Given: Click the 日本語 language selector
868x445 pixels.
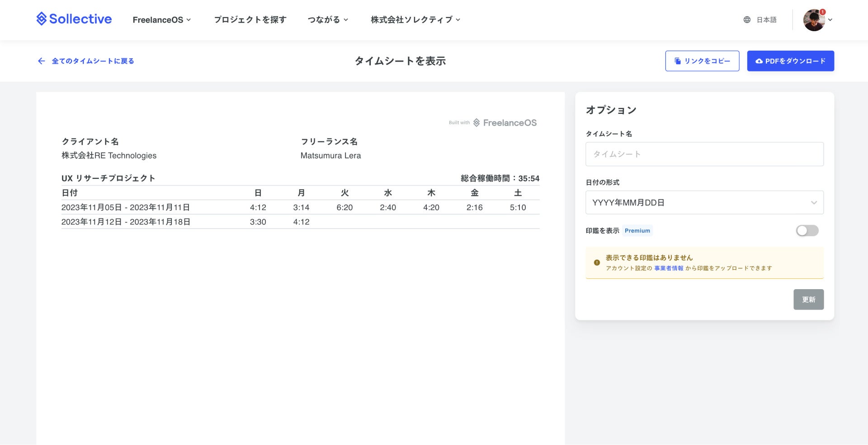Looking at the screenshot, I should [766, 20].
